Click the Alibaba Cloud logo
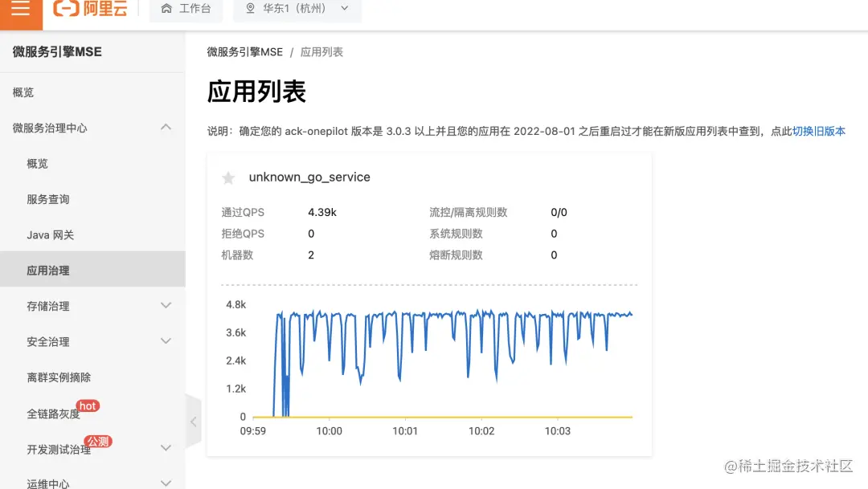The image size is (868, 489). pyautogui.click(x=90, y=8)
